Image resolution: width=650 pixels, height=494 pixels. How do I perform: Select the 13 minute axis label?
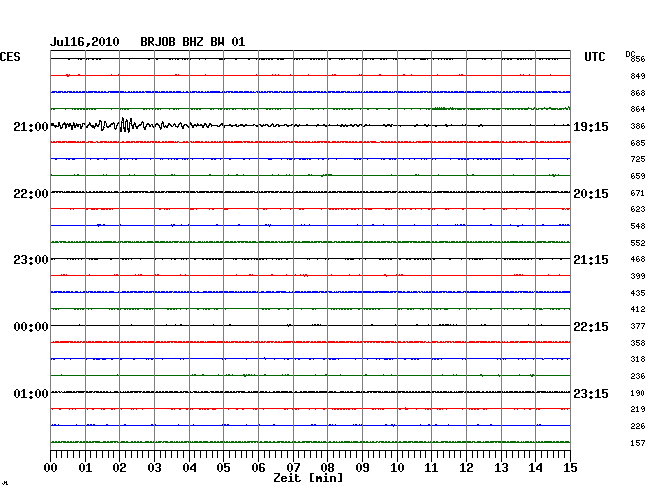click(x=501, y=467)
